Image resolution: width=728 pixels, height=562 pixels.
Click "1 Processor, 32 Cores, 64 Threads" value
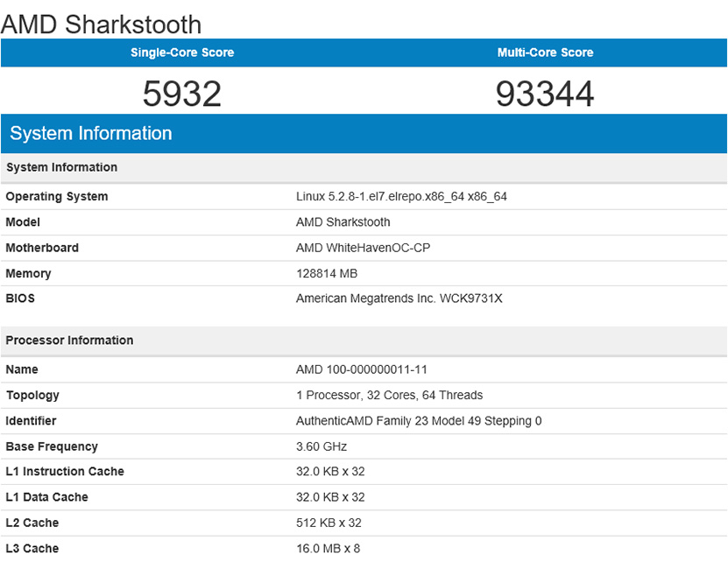point(390,395)
